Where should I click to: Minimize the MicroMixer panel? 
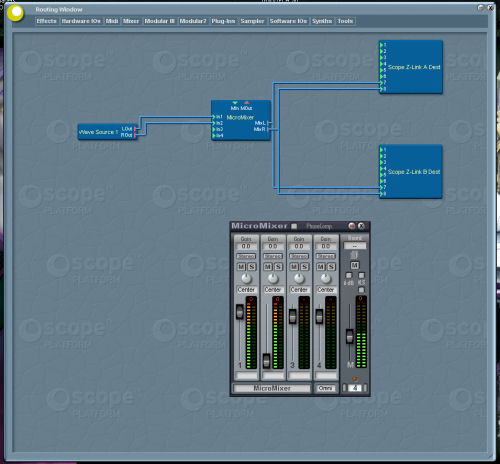tap(352, 226)
